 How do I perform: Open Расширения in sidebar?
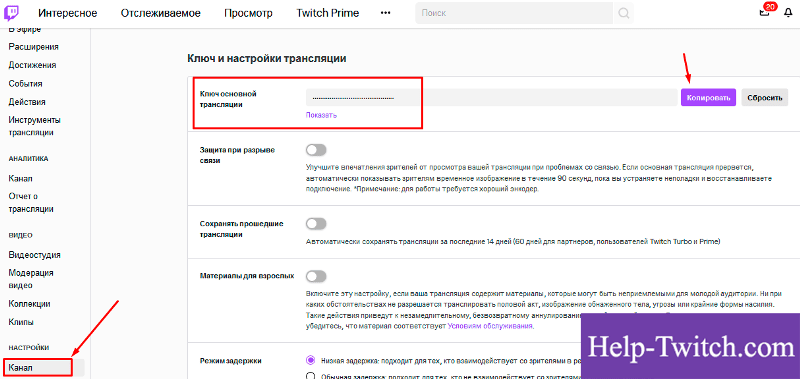(x=34, y=47)
